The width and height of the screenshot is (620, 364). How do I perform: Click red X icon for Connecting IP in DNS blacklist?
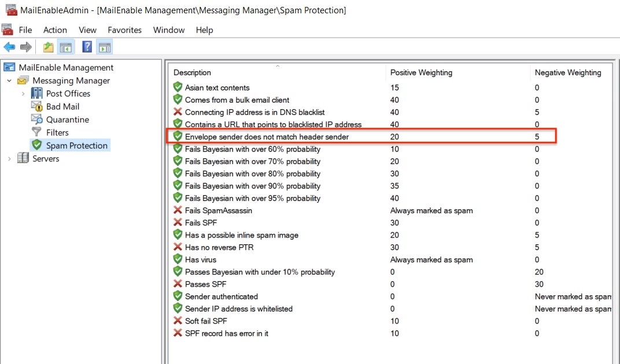[178, 112]
